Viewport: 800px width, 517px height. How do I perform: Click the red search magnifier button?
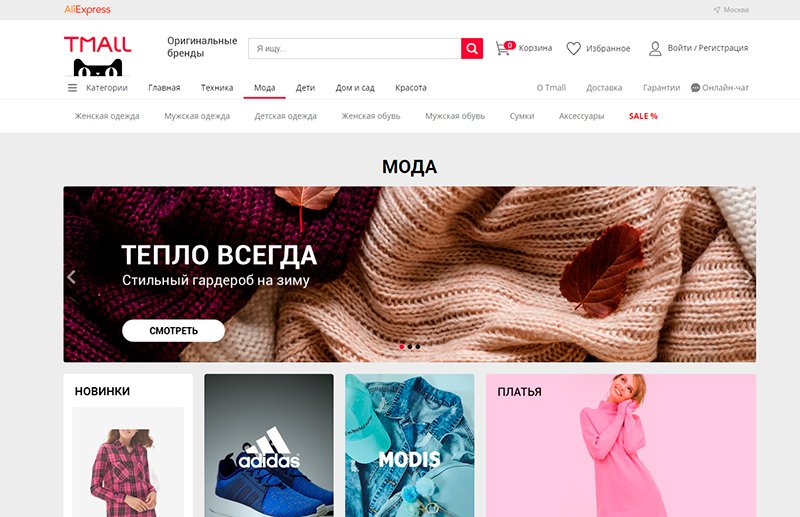(x=472, y=48)
